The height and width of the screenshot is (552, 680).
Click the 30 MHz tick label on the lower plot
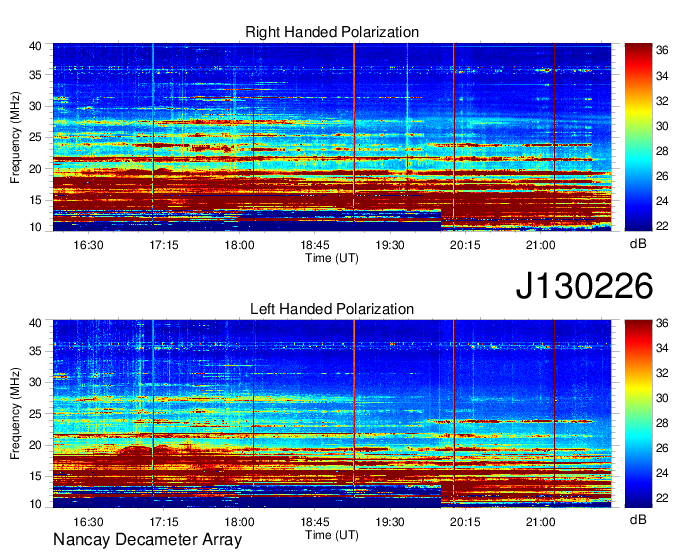pyautogui.click(x=35, y=383)
